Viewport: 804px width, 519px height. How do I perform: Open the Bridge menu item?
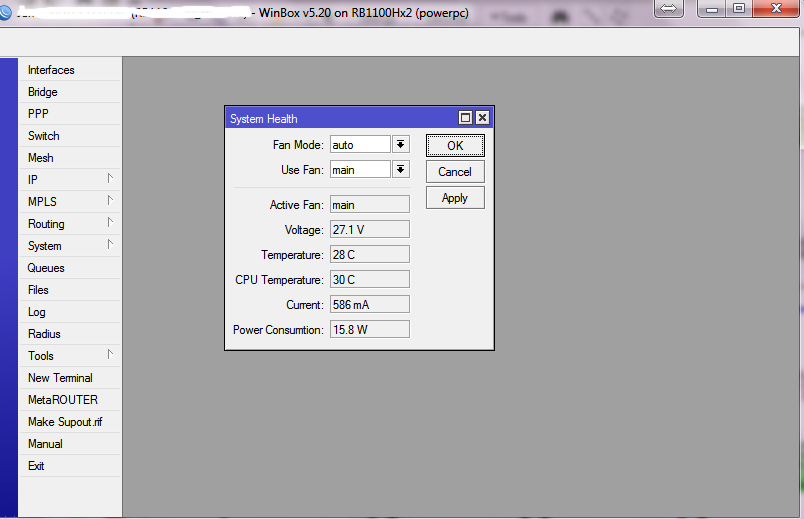coord(70,92)
